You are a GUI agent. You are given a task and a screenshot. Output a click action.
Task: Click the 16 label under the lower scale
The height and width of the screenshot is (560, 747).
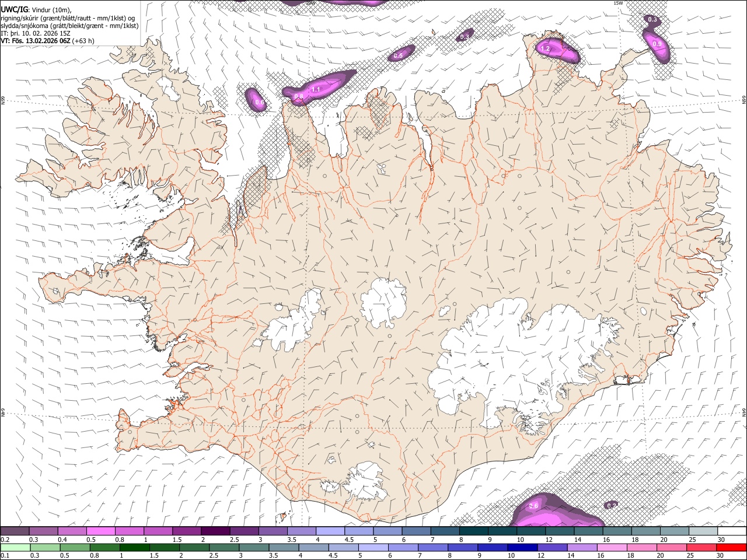tap(601, 555)
